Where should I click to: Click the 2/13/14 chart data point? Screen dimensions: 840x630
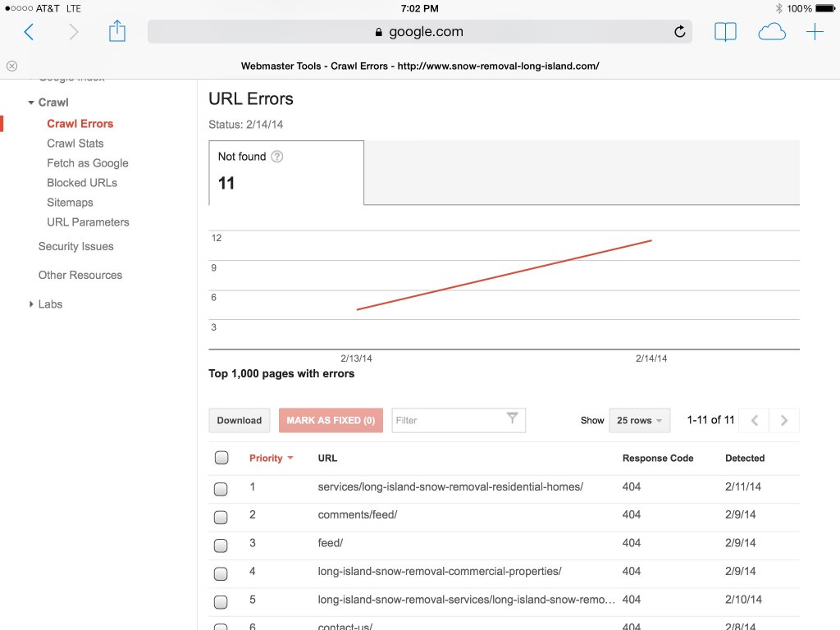[x=357, y=309]
